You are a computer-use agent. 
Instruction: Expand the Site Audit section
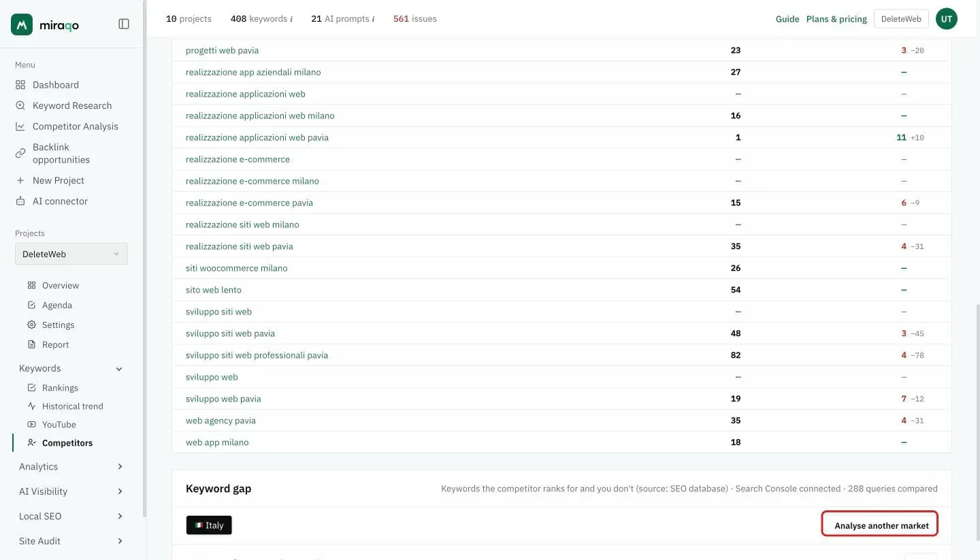pos(120,541)
